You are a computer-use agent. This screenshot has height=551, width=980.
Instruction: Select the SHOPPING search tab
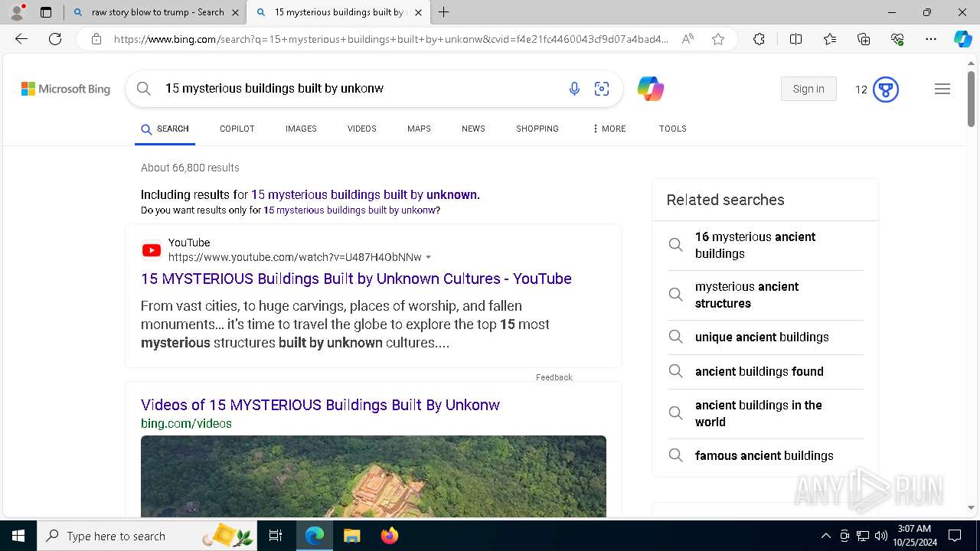(x=537, y=129)
